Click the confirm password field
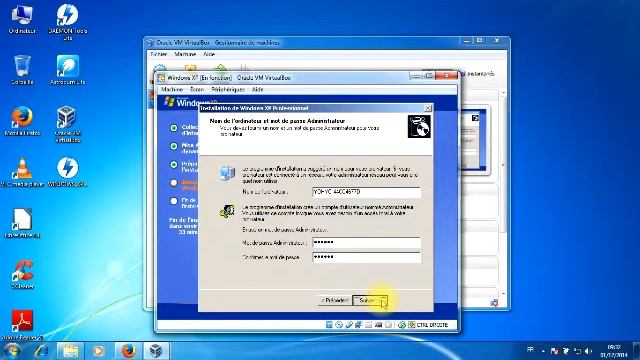640x360 pixels. (366, 257)
